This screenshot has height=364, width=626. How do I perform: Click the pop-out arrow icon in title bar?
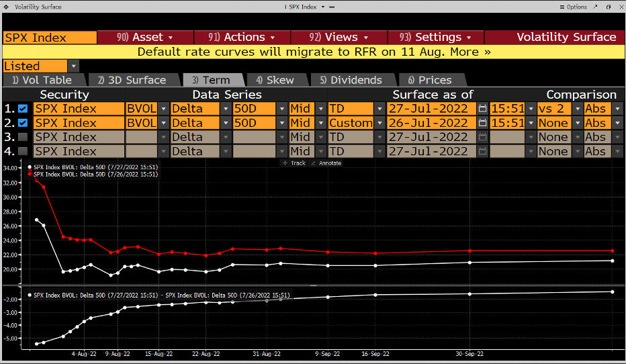[595, 7]
